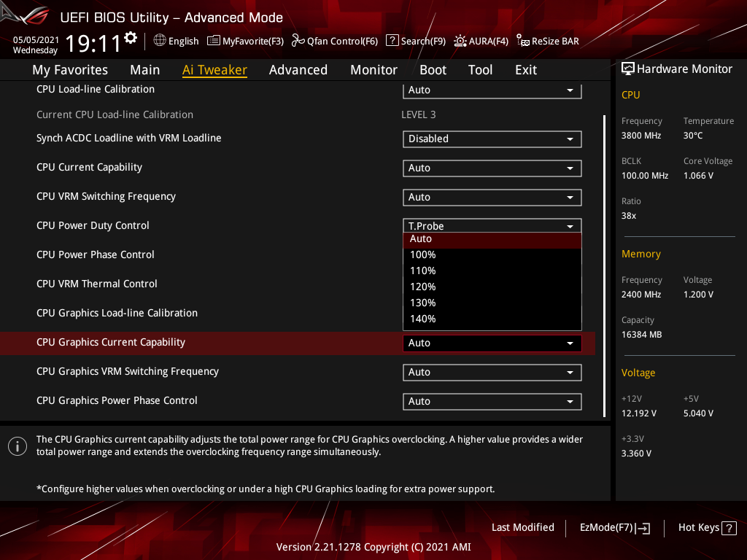Click the Search(F9) question mark icon
747x560 pixels.
(x=392, y=41)
